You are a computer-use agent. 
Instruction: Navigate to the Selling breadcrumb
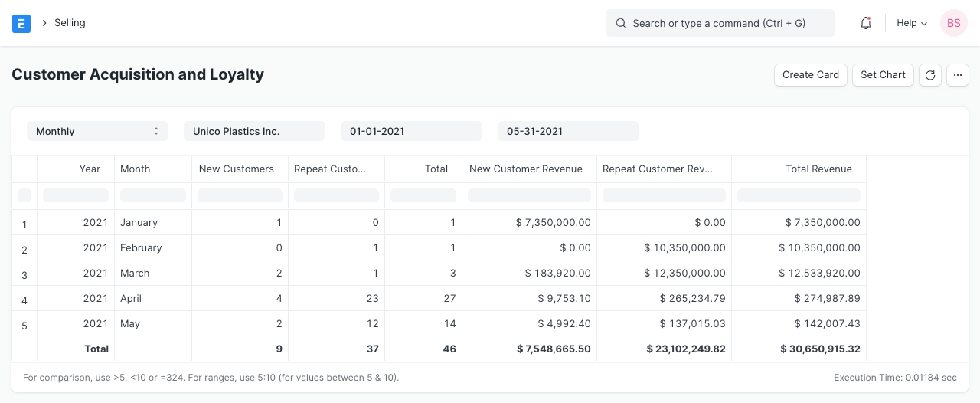tap(70, 23)
